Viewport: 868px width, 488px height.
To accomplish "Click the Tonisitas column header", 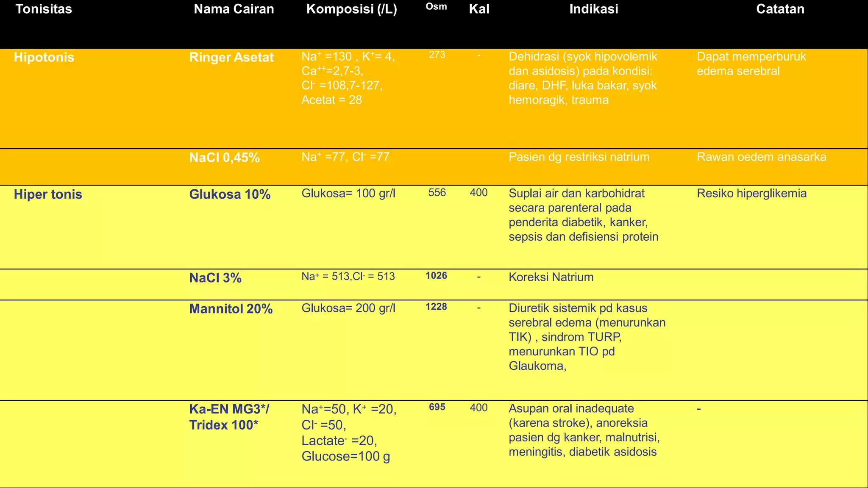I will click(x=44, y=9).
